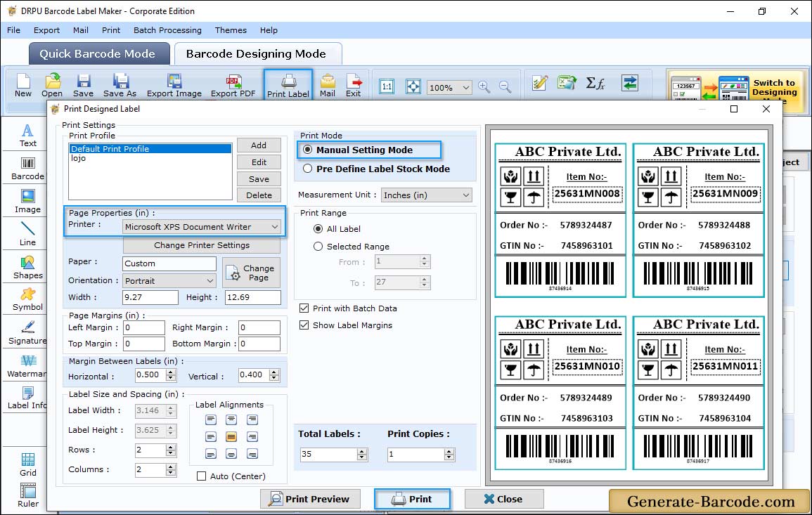Select the Image tool in sidebar
812x515 pixels.
[28, 202]
